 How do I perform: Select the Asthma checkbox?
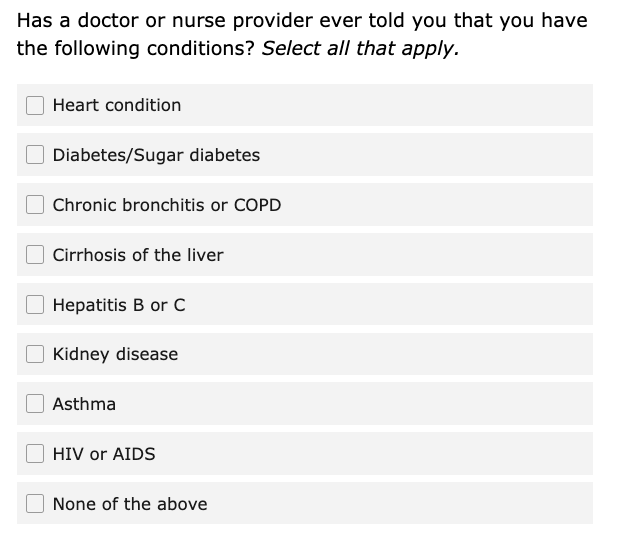pyautogui.click(x=35, y=404)
